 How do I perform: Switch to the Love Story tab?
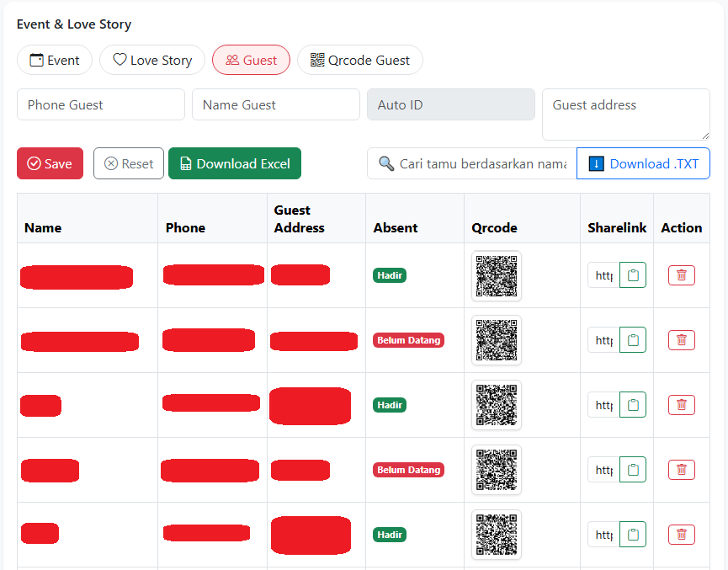(x=152, y=60)
